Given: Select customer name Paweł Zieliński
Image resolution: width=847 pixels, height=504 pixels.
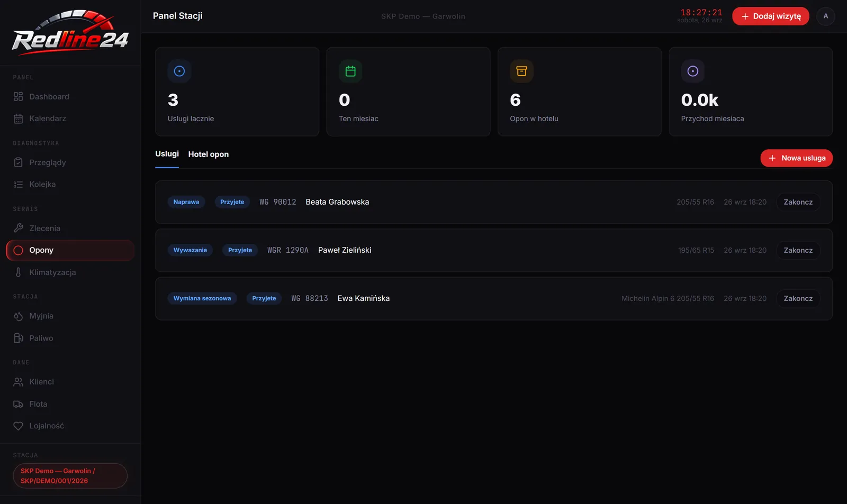Looking at the screenshot, I should 345,250.
